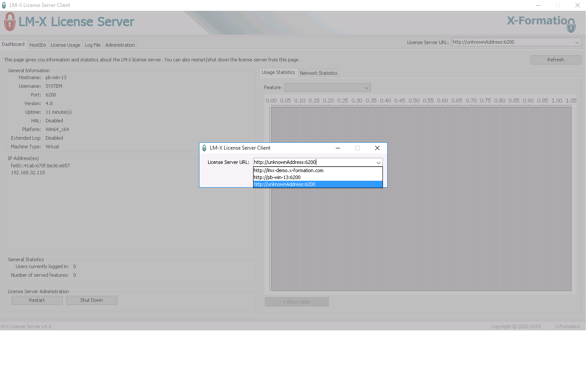Click the red padlock LM-X logo icon
Viewport: 588px width, 384px height.
click(10, 22)
